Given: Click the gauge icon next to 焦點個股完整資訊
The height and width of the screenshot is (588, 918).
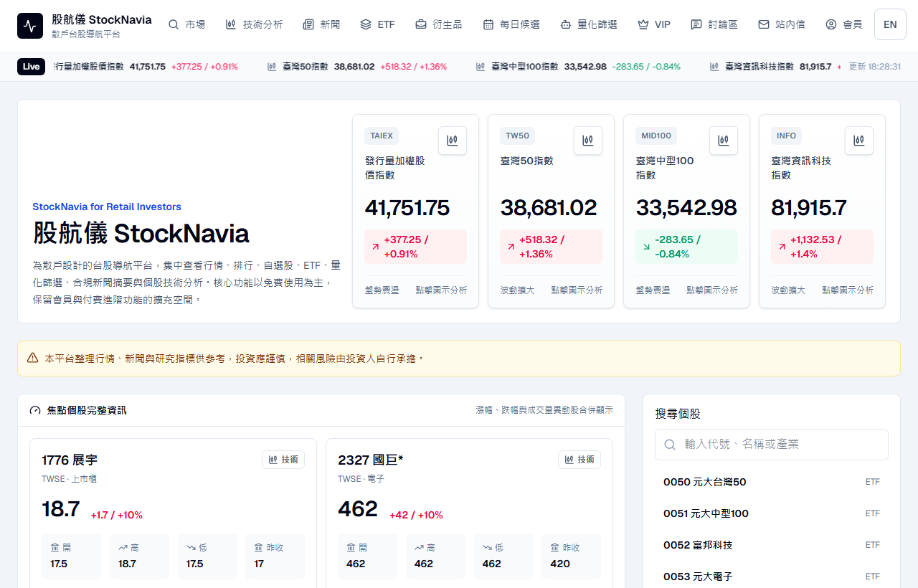Looking at the screenshot, I should (35, 410).
